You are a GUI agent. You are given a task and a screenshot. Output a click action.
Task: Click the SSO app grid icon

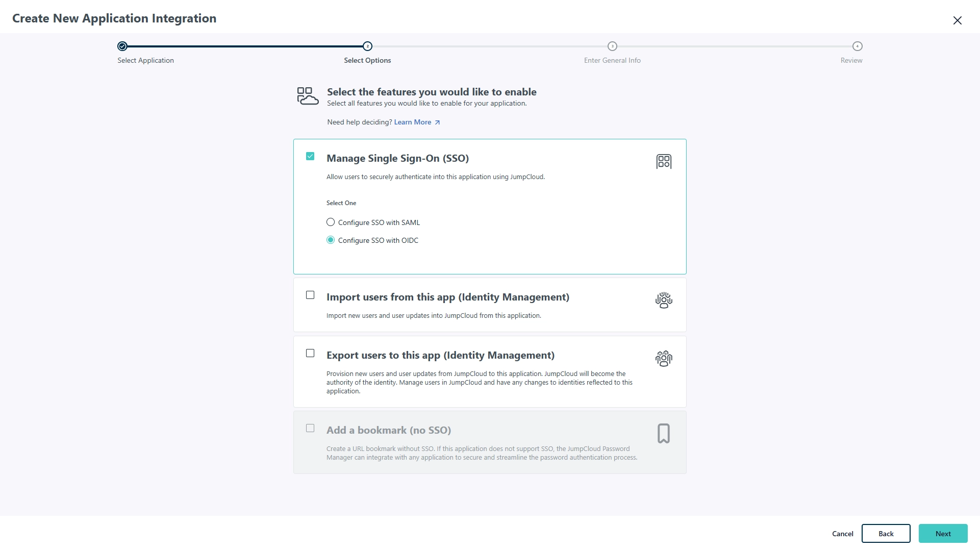click(x=663, y=162)
